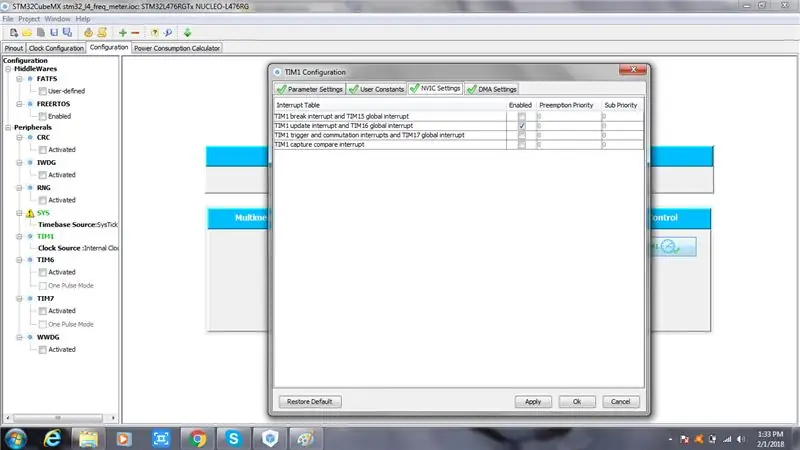This screenshot has height=450, width=800.
Task: Open the Project menu
Action: click(x=29, y=19)
